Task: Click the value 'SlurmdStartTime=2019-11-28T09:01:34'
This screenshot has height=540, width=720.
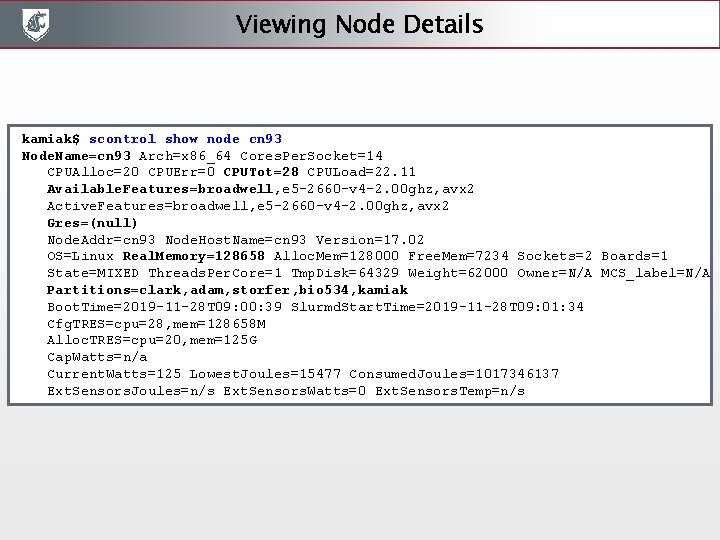Action: pos(437,307)
